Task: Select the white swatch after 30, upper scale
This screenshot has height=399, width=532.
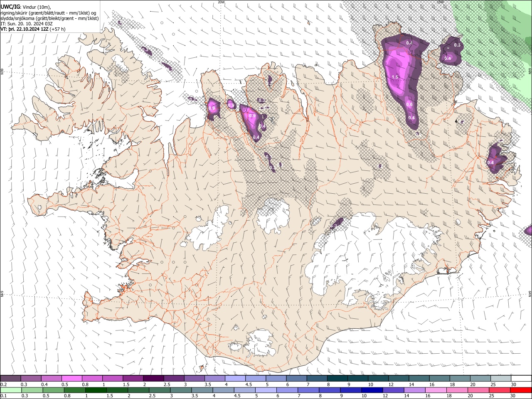Action: [522, 378]
